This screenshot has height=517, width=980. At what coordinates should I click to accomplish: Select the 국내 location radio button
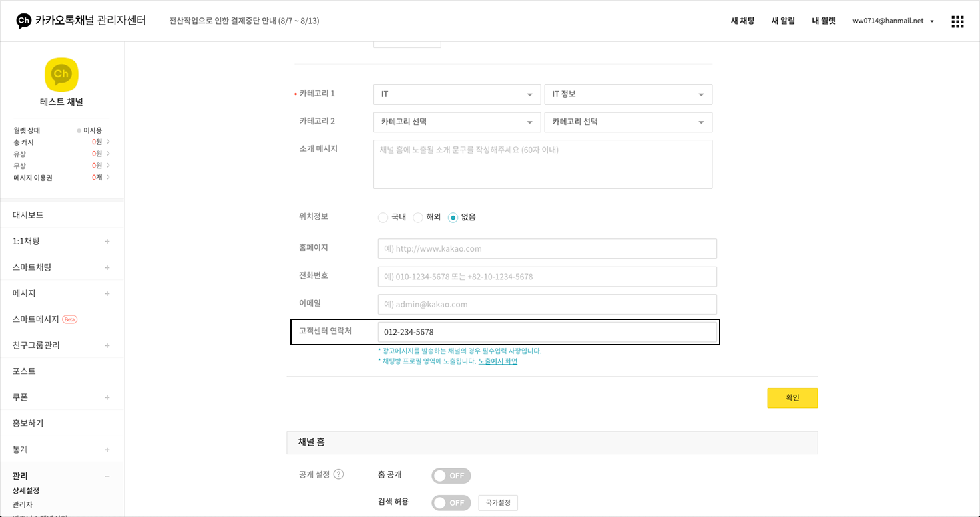coord(383,218)
